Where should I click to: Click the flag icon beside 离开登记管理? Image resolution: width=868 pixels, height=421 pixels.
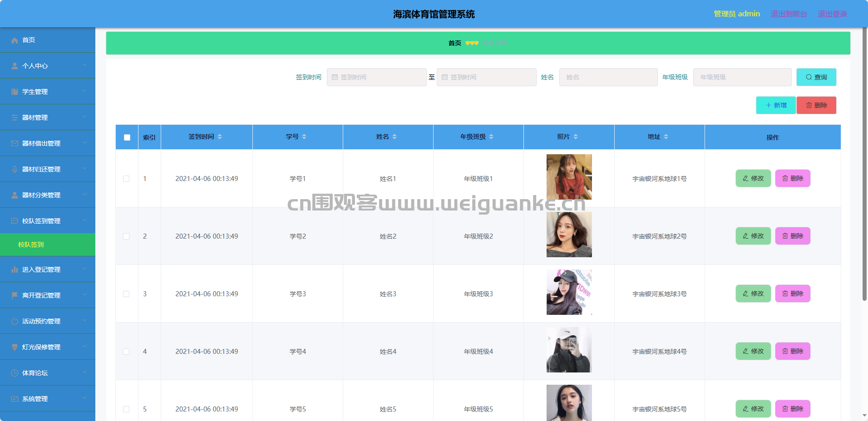pos(15,296)
